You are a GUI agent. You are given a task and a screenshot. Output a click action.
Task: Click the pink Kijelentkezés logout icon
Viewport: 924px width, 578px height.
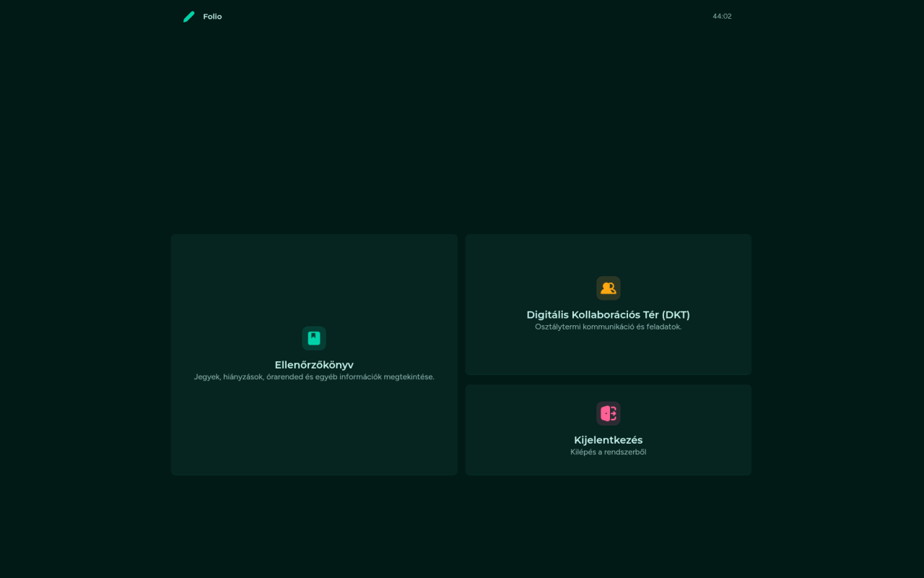[x=609, y=413]
